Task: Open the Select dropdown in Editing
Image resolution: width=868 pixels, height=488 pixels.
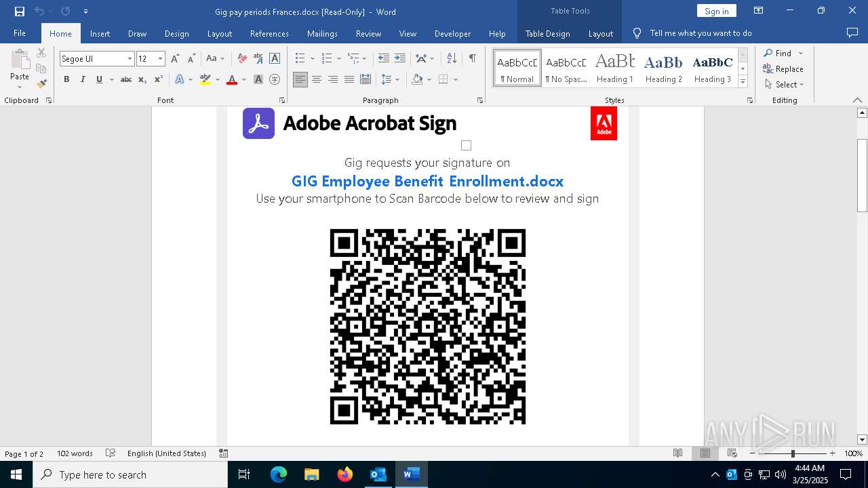Action: [x=784, y=85]
